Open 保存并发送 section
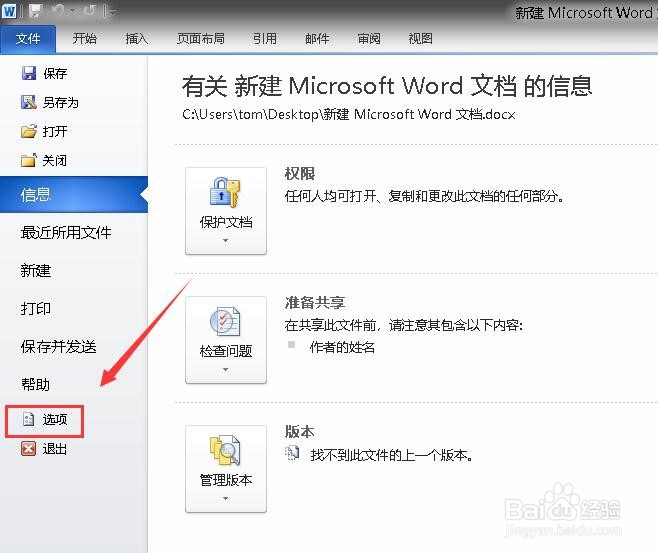Screen dimensions: 658x553 [x=59, y=347]
